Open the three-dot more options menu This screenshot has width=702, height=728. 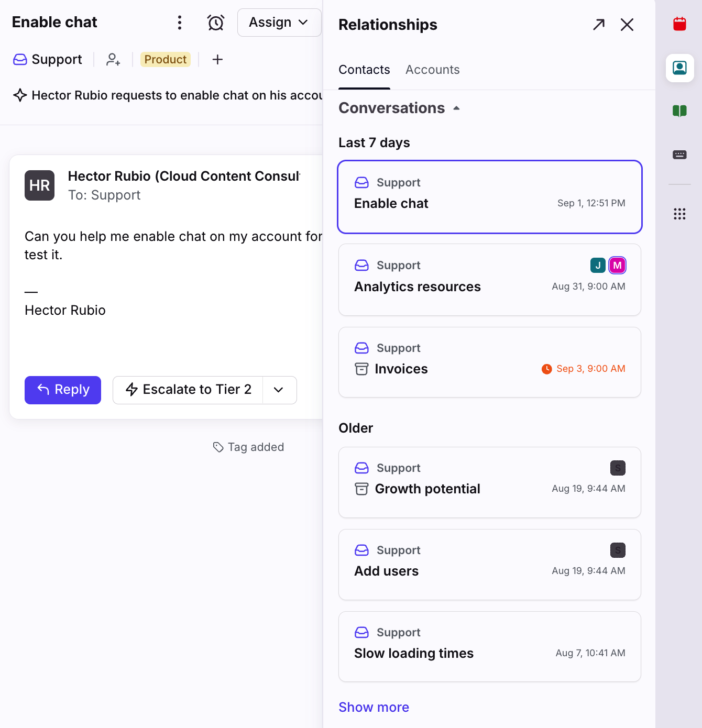[180, 23]
